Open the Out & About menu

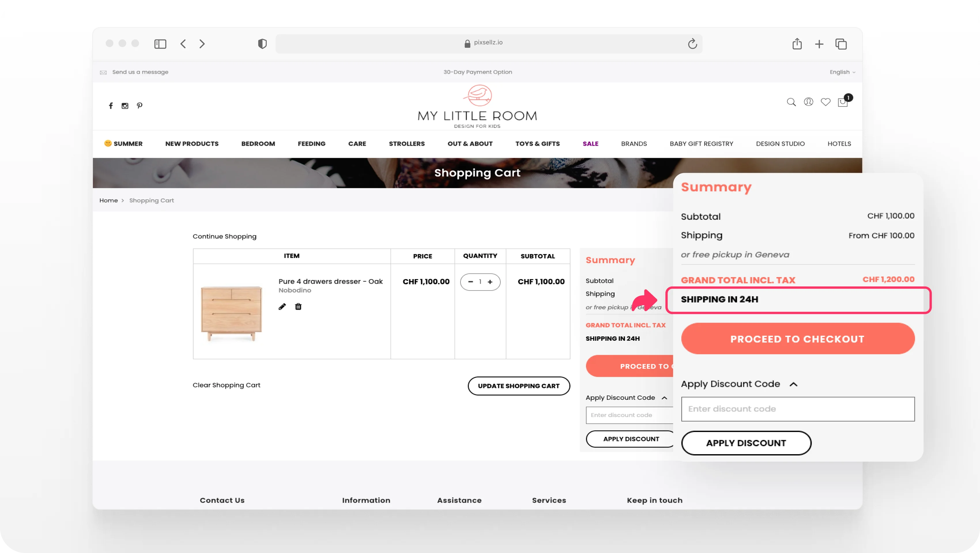(470, 144)
